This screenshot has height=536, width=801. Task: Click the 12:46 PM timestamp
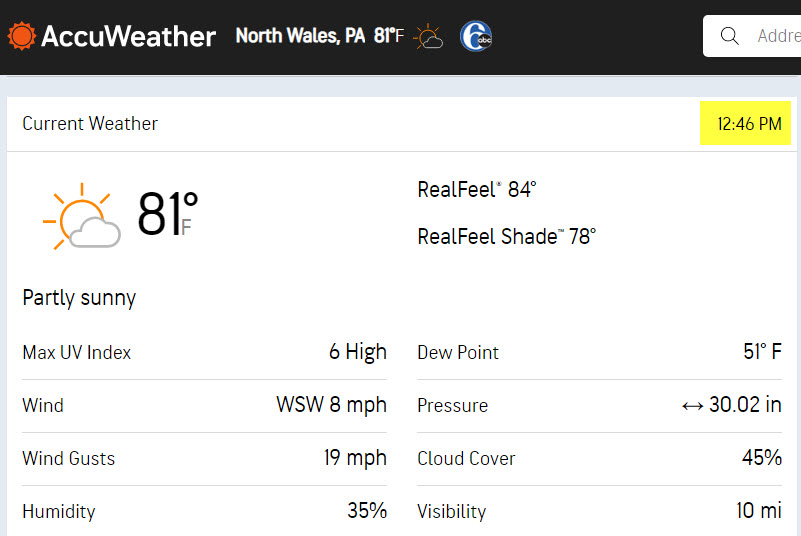pos(749,124)
